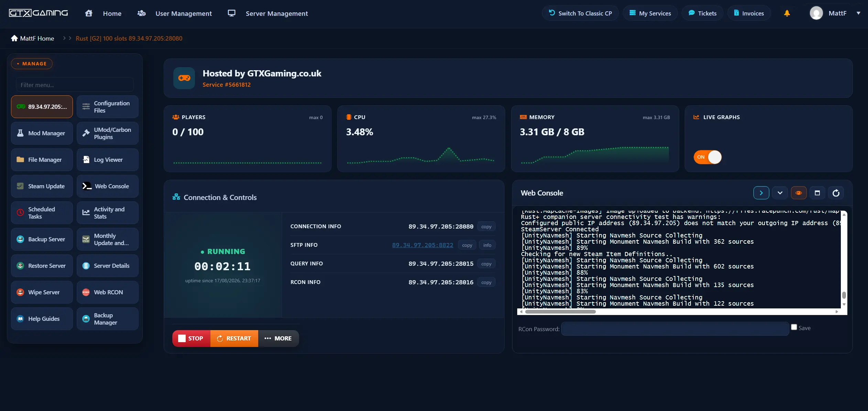This screenshot has width=868, height=411.
Task: Open UMod/Carbon Plugins
Action: 108,133
